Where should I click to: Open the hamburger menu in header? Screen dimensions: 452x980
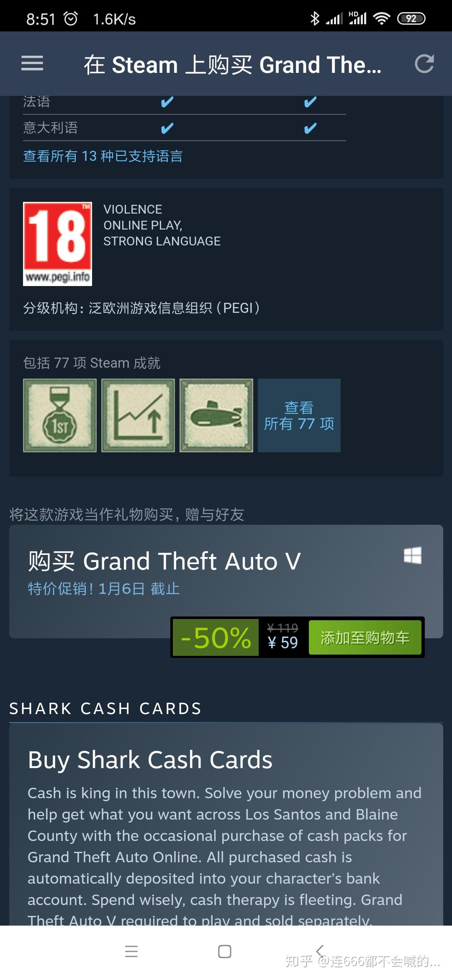point(32,64)
